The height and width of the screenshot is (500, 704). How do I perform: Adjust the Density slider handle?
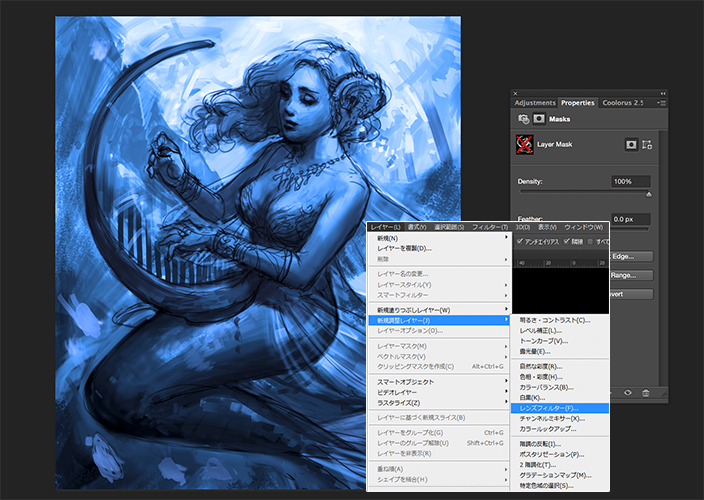(649, 194)
